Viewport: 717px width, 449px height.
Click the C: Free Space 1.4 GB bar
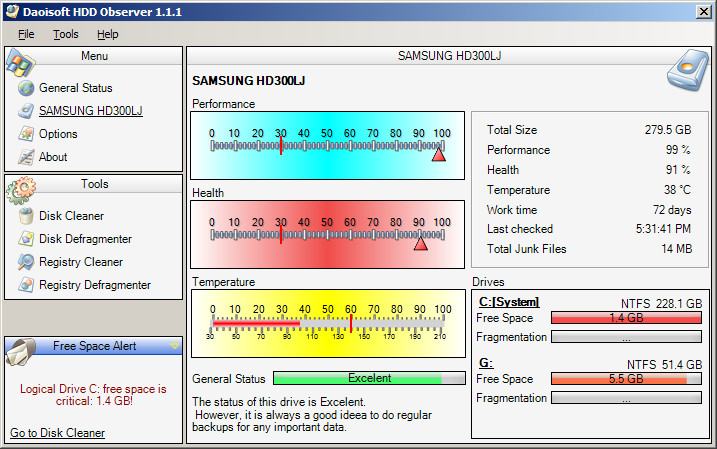coord(626,318)
